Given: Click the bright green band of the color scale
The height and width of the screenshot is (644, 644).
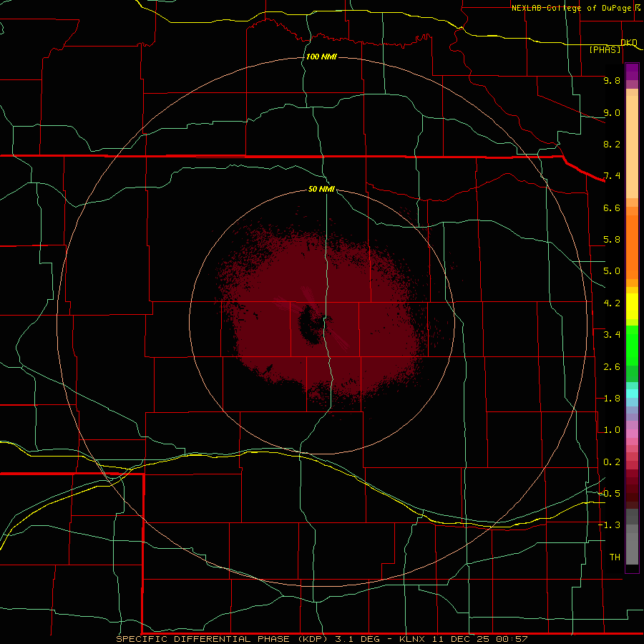Looking at the screenshot, I should click(x=632, y=346).
